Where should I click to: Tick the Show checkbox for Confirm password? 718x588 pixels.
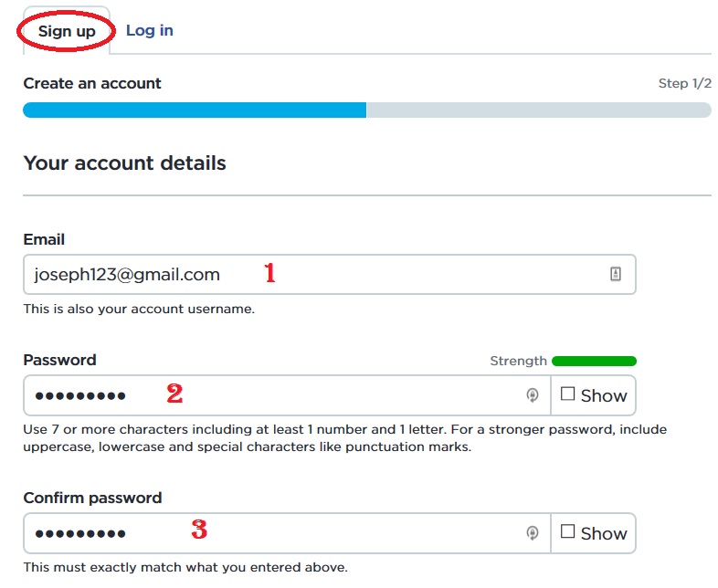(568, 532)
